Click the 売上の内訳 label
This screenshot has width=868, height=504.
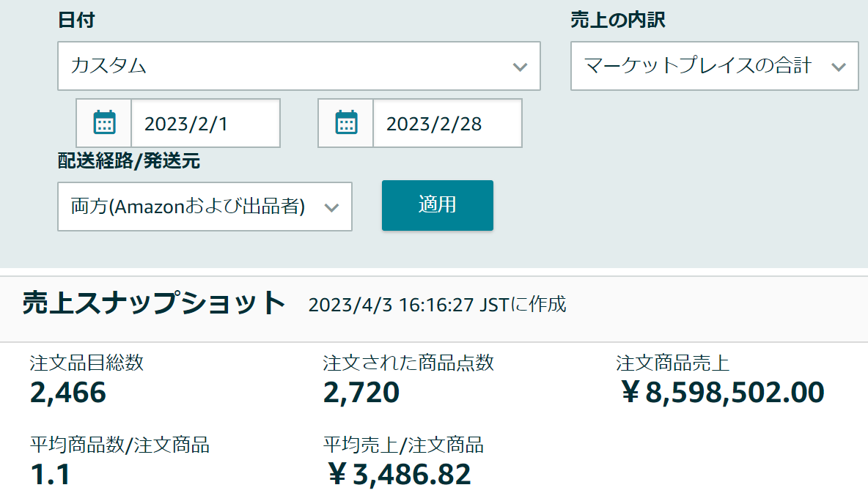(x=618, y=21)
